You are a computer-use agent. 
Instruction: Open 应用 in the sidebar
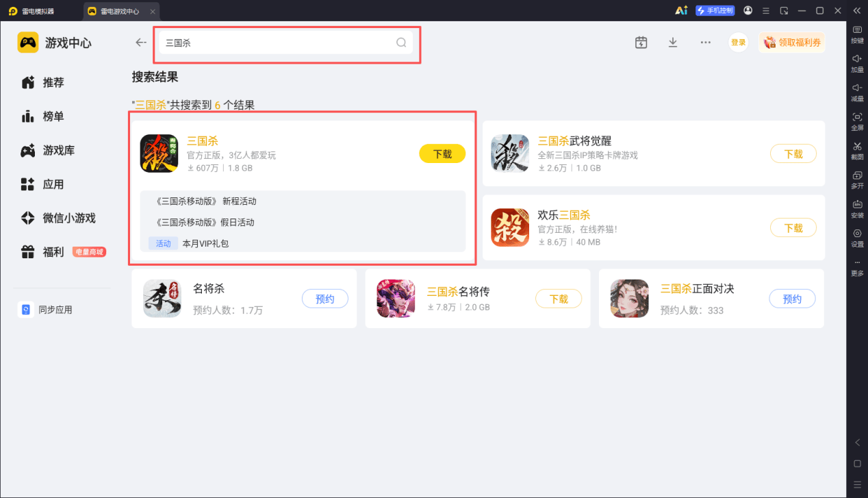click(x=43, y=184)
